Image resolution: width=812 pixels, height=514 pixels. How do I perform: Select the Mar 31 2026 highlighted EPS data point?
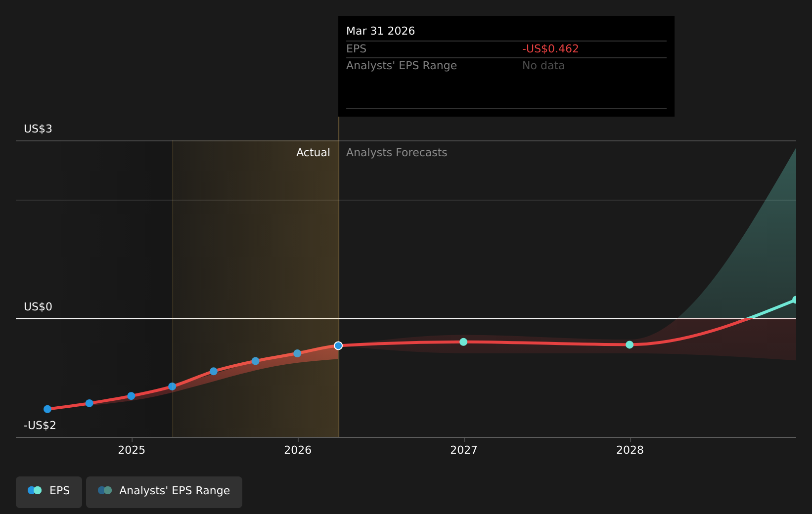pyautogui.click(x=338, y=345)
